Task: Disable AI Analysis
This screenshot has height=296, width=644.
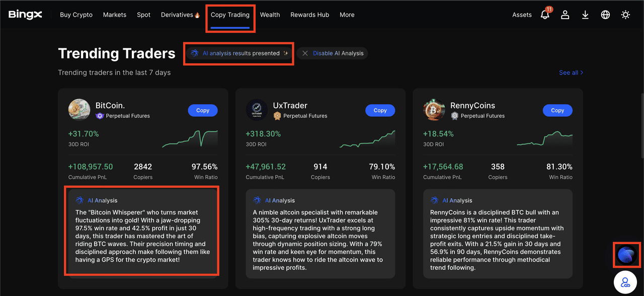Action: pos(332,53)
